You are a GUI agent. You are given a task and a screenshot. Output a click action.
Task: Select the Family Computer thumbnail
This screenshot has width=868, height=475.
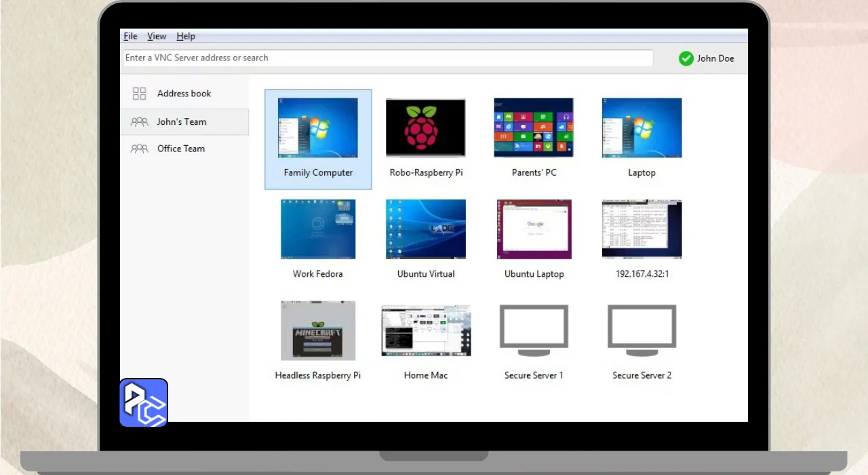coord(318,128)
